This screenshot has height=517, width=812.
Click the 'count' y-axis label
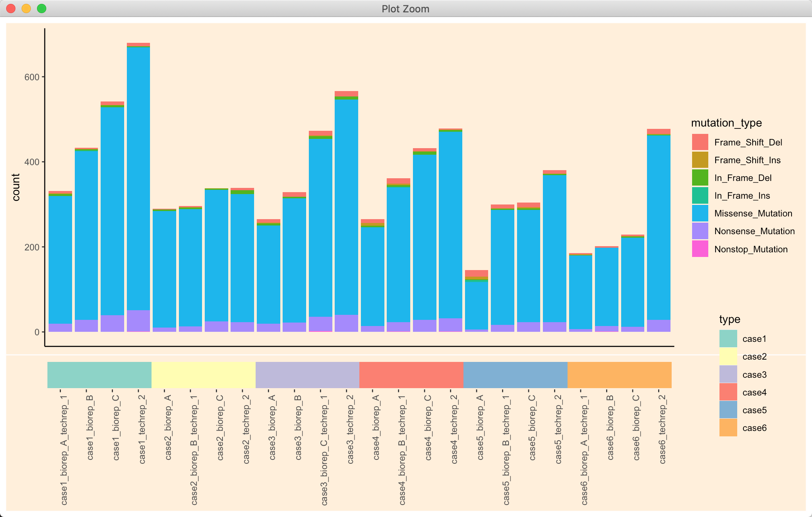click(x=16, y=187)
